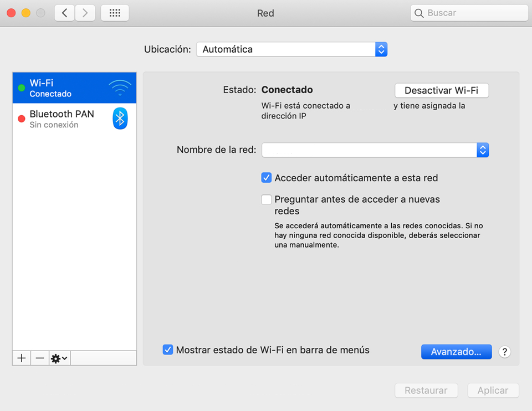
Task: Click the forward navigation arrow
Action: [x=84, y=12]
